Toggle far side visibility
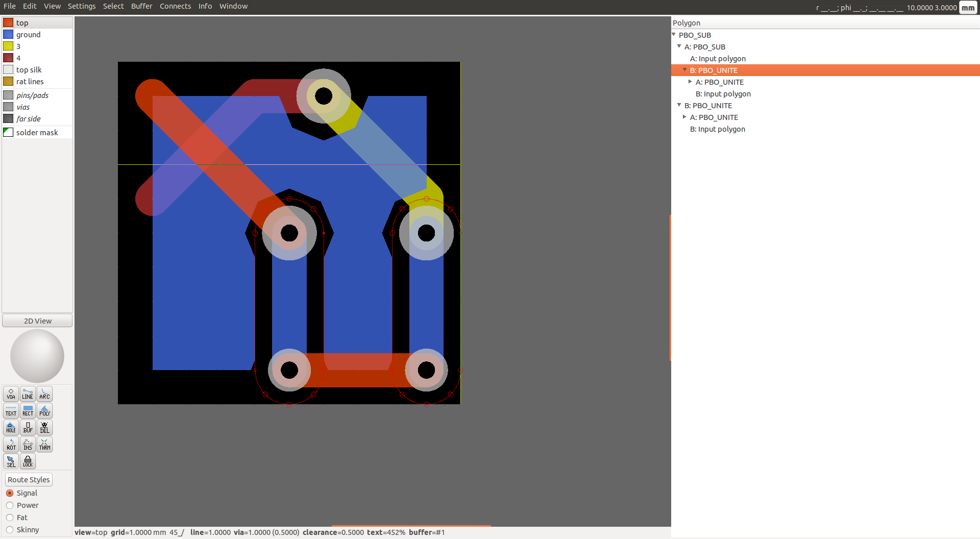980x539 pixels. pos(8,118)
